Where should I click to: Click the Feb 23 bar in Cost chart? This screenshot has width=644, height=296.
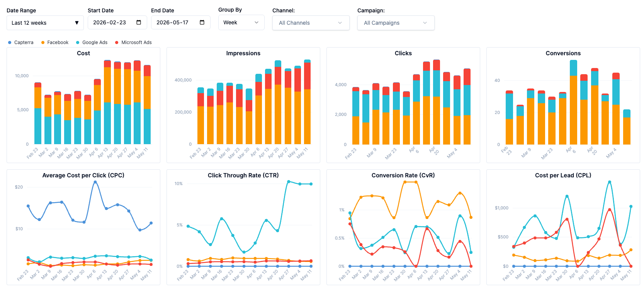(38, 113)
